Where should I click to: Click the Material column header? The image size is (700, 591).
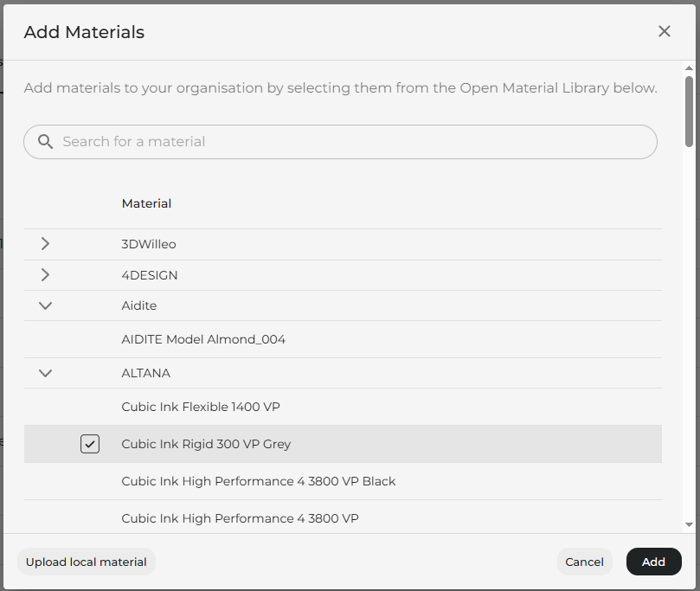pos(146,203)
